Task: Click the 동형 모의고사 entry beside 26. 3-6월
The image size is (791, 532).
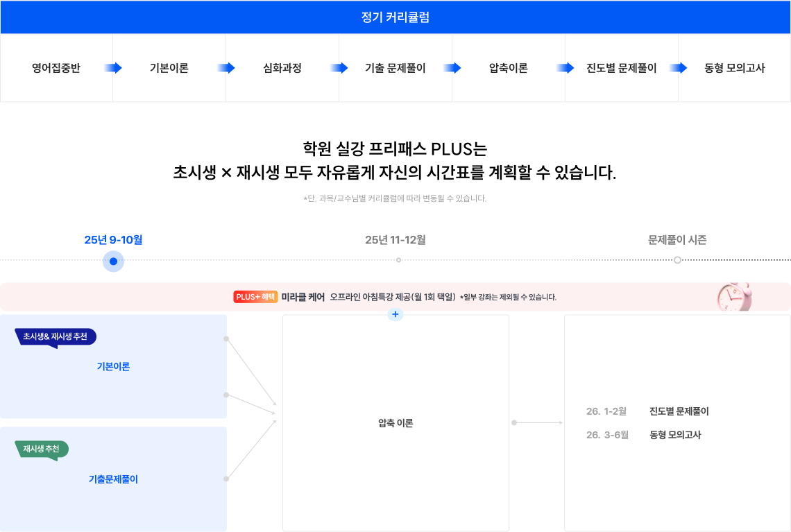Action: tap(675, 435)
